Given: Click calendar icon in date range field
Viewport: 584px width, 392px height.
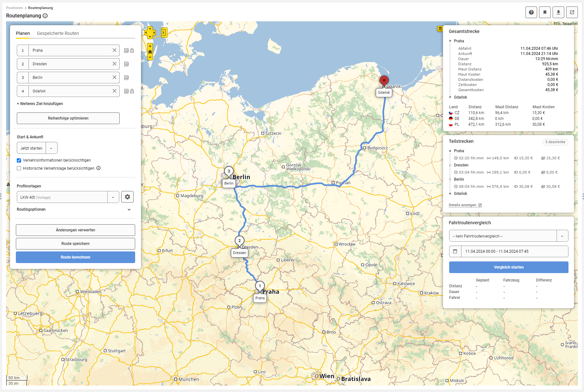Looking at the screenshot, I should pos(455,251).
